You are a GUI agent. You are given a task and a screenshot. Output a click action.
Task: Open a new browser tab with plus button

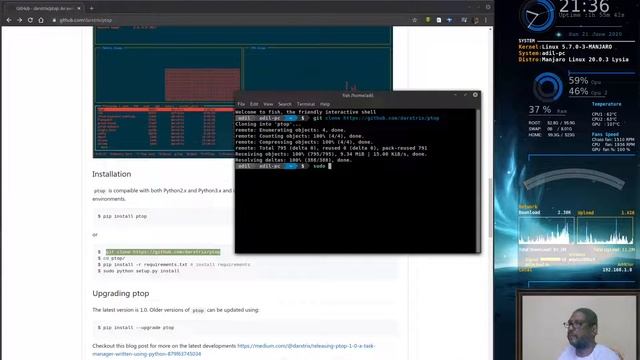(91, 8)
